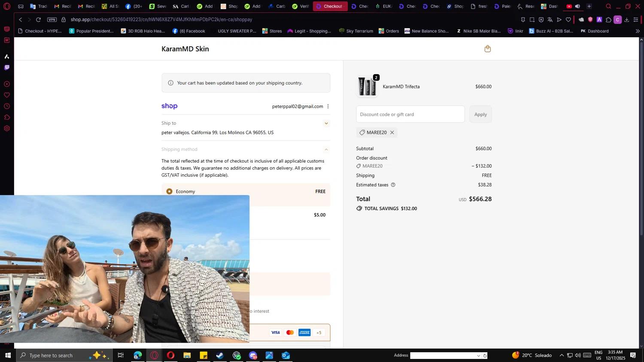The image size is (644, 362).
Task: Open sidebar settings gear icon
Action: [7, 129]
